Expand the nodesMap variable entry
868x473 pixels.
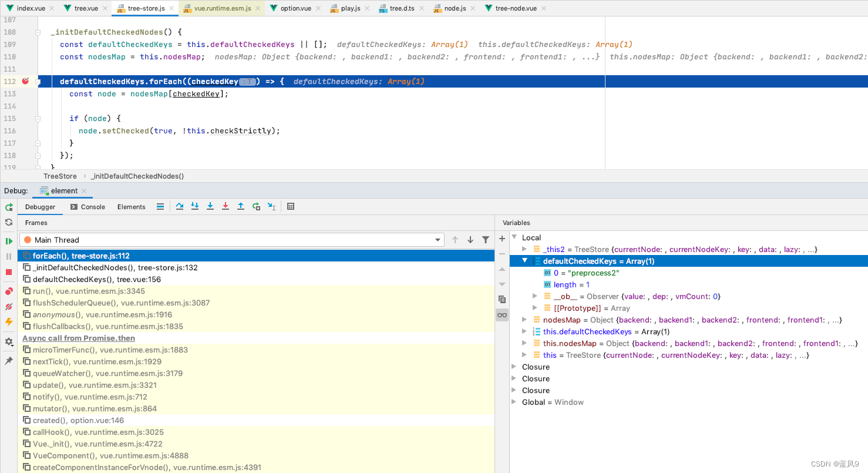pyautogui.click(x=524, y=320)
